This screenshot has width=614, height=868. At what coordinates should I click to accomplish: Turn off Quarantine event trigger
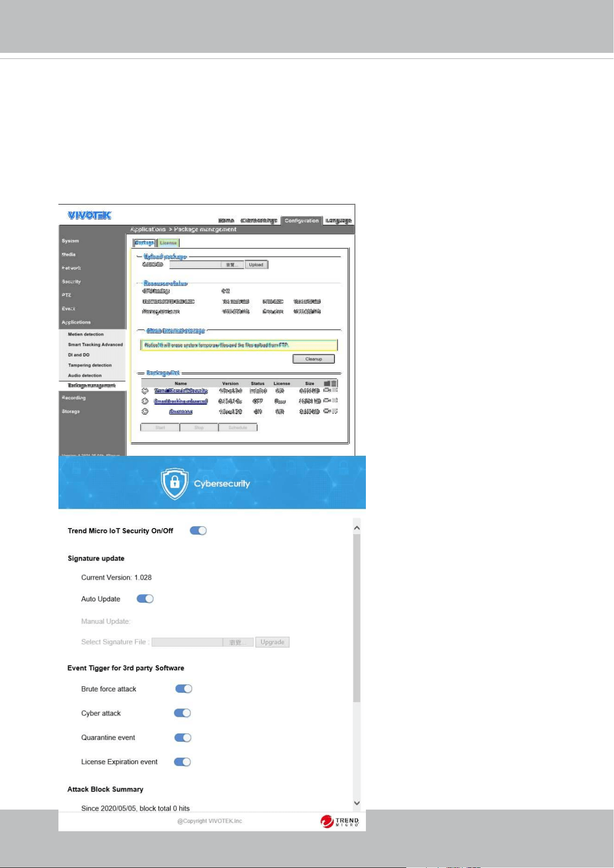pos(183,737)
